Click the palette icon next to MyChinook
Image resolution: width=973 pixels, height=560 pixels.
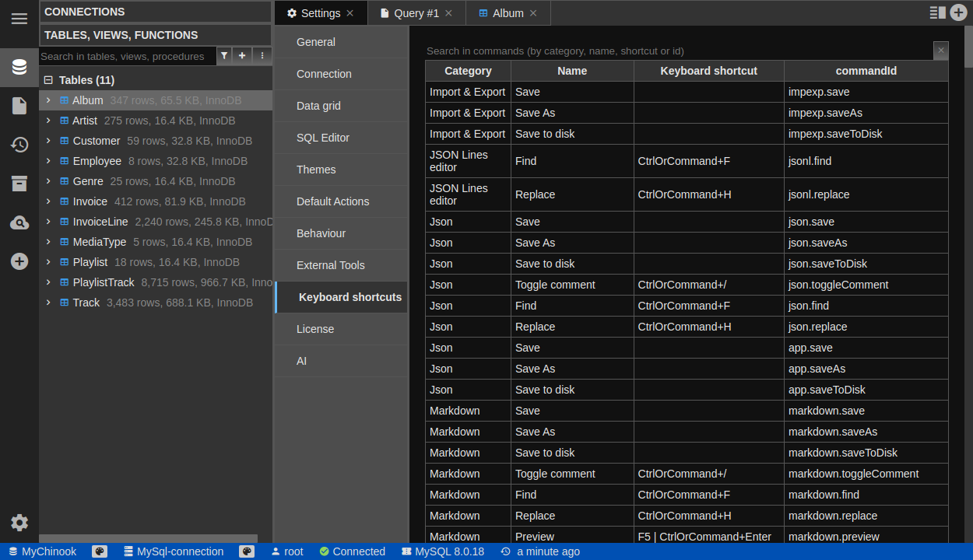(100, 551)
